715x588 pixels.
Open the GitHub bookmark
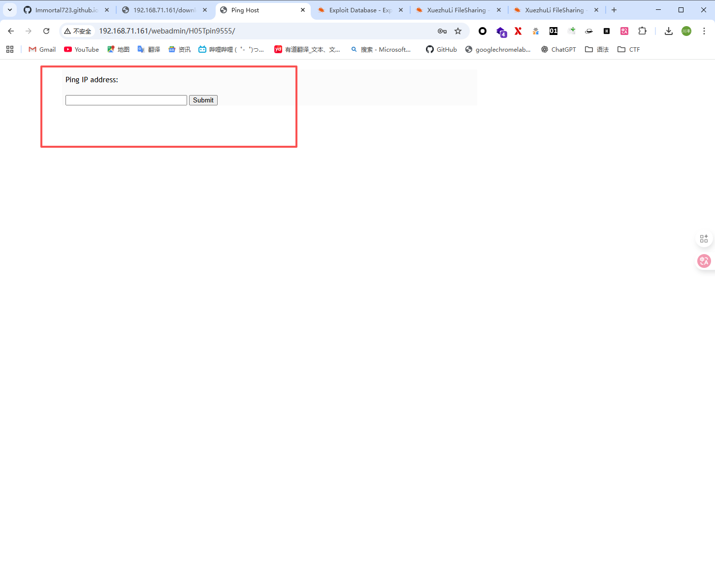coord(441,49)
